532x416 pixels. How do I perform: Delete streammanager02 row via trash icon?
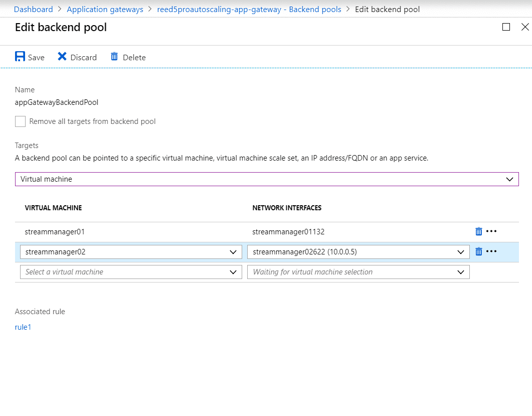pyautogui.click(x=478, y=251)
